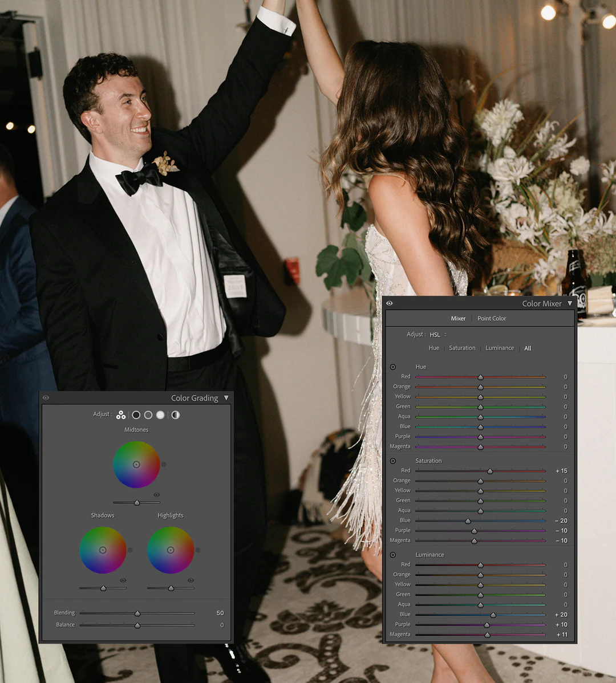Toggle Color Grading panel visibility eye
The height and width of the screenshot is (683, 616).
pyautogui.click(x=46, y=398)
